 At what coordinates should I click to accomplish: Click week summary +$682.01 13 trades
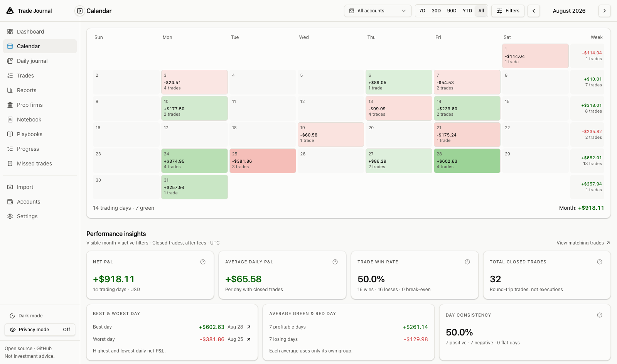tap(587, 161)
